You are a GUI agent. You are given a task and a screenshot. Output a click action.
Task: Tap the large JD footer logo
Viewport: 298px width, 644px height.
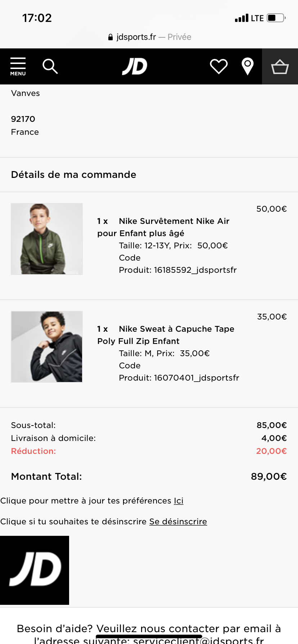click(35, 570)
